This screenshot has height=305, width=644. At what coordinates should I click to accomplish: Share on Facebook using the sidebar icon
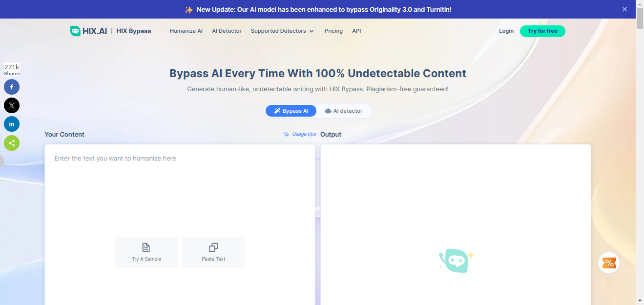(x=12, y=87)
